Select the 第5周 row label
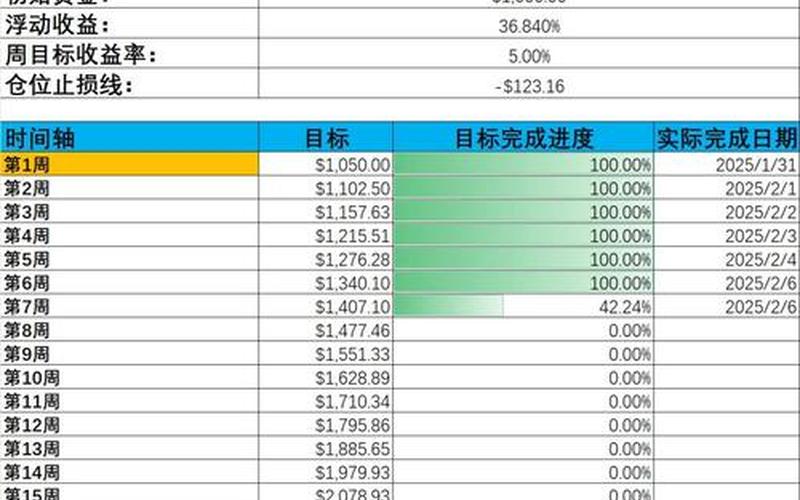This screenshot has height=500, width=800. 130,259
